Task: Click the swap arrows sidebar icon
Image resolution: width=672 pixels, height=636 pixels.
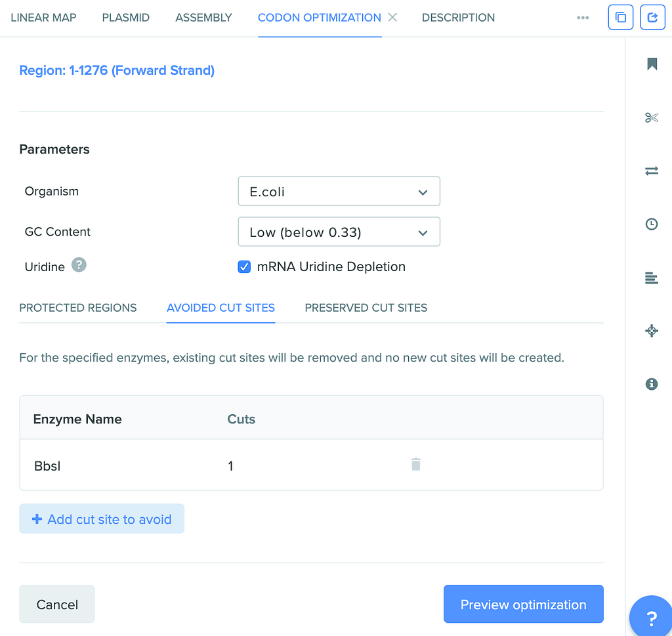Action: tap(652, 171)
